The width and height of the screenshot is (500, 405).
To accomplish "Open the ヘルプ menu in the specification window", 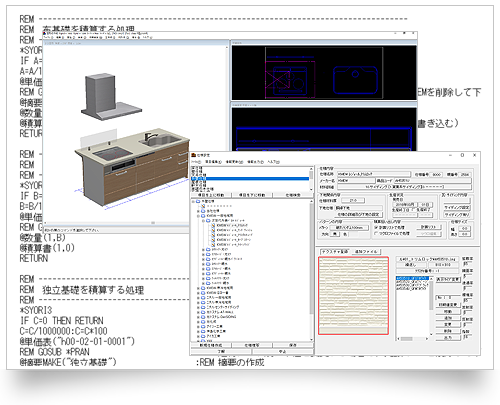I will pos(273,162).
